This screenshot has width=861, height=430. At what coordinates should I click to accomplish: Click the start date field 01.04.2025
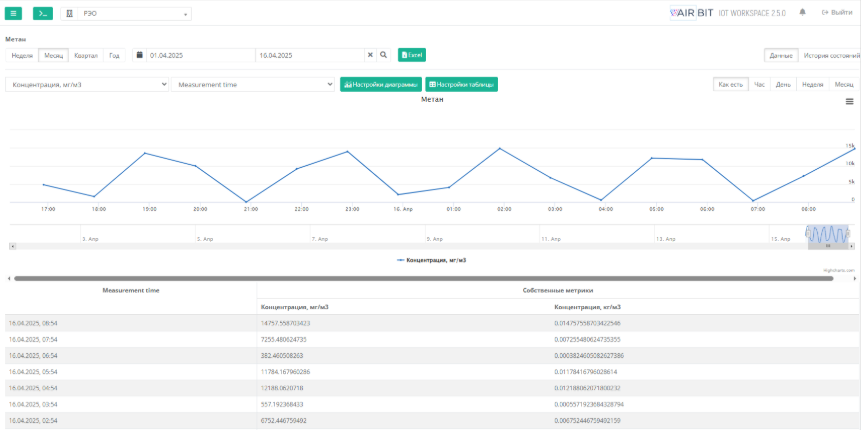(x=199, y=55)
